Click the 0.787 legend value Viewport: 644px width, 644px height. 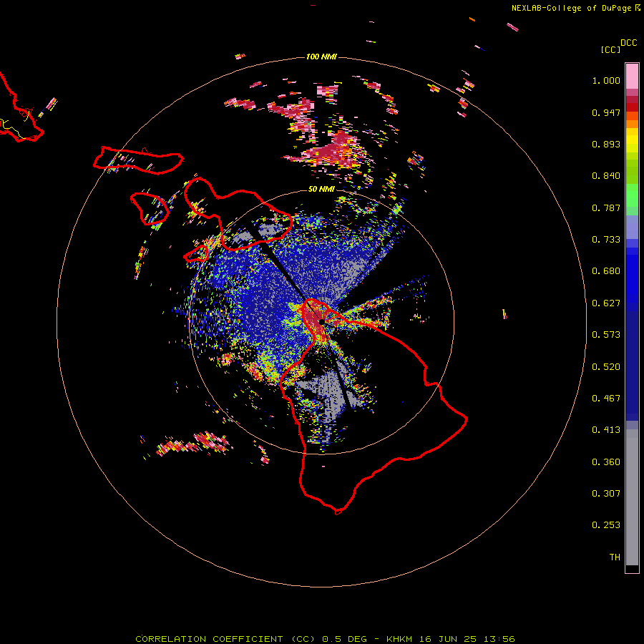tap(606, 208)
